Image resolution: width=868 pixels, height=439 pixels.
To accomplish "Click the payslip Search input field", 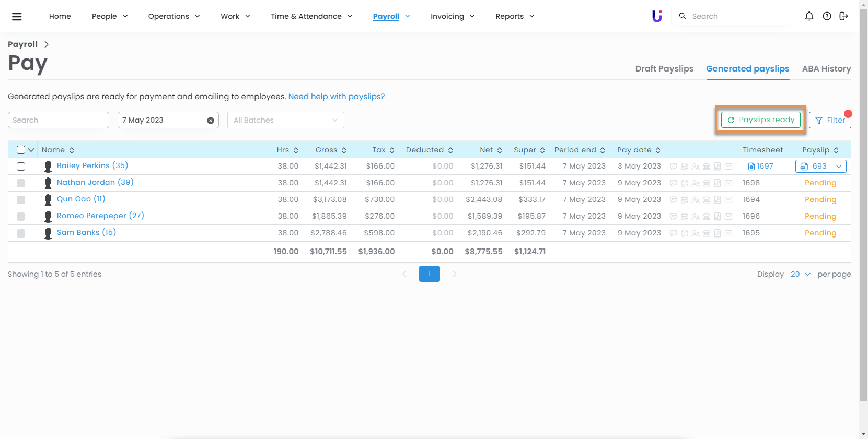I will [x=59, y=120].
